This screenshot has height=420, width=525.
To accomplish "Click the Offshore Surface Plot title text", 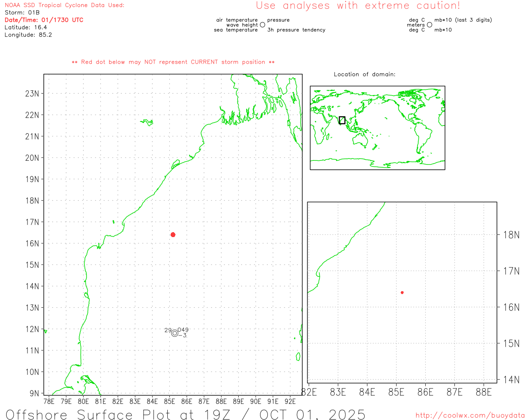I will [x=185, y=414].
